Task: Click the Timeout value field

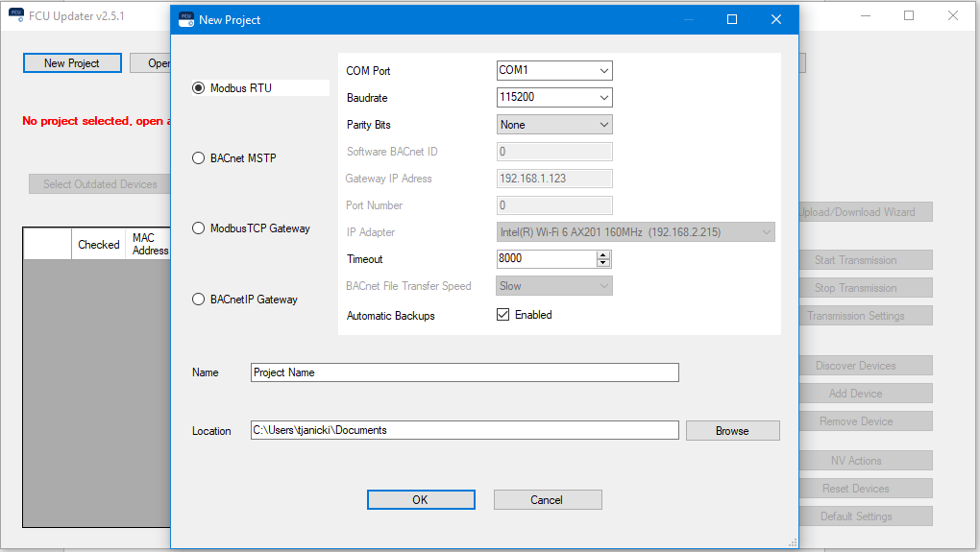Action: click(x=546, y=259)
